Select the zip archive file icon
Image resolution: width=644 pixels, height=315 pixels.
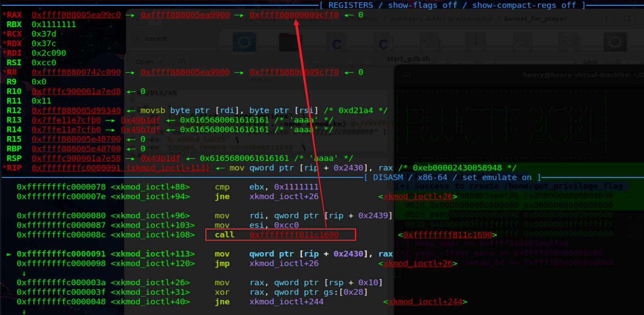point(476,42)
